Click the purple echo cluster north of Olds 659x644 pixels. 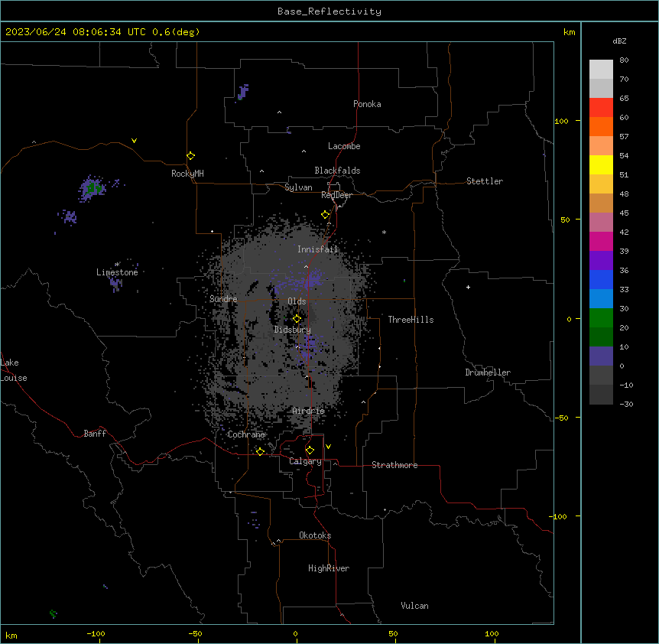[299, 281]
